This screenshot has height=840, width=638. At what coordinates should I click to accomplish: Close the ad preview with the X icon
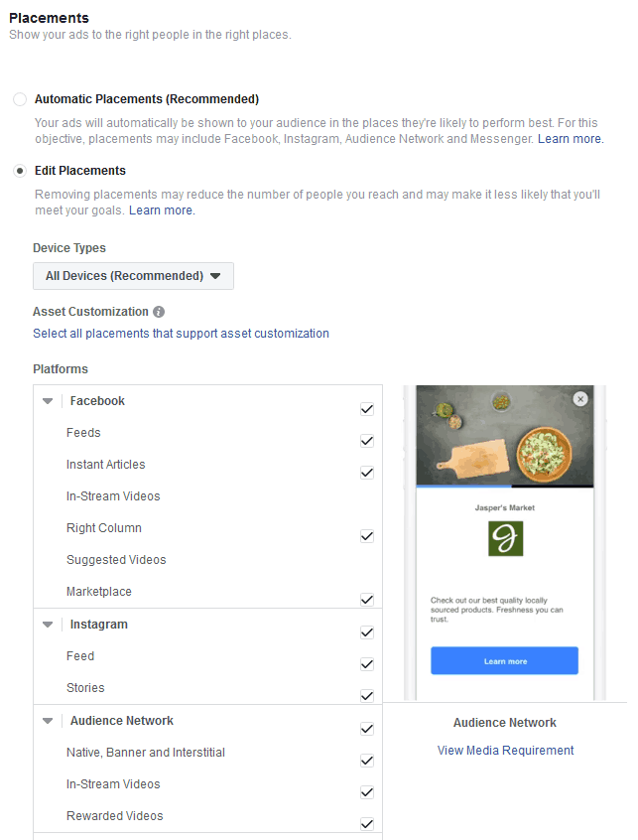click(x=580, y=399)
